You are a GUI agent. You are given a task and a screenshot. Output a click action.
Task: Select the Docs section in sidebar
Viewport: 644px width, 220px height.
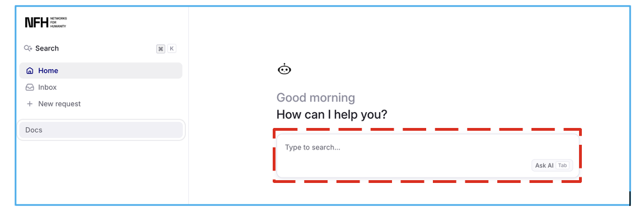(x=101, y=130)
